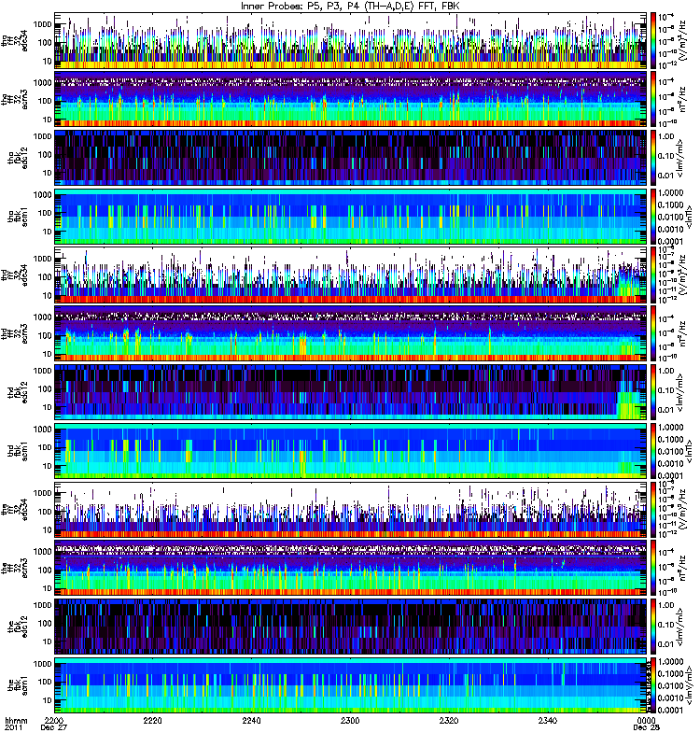This screenshot has width=700, height=747.
Task: Click the the fbk scm1 spectrogram panel
Action: [351, 685]
